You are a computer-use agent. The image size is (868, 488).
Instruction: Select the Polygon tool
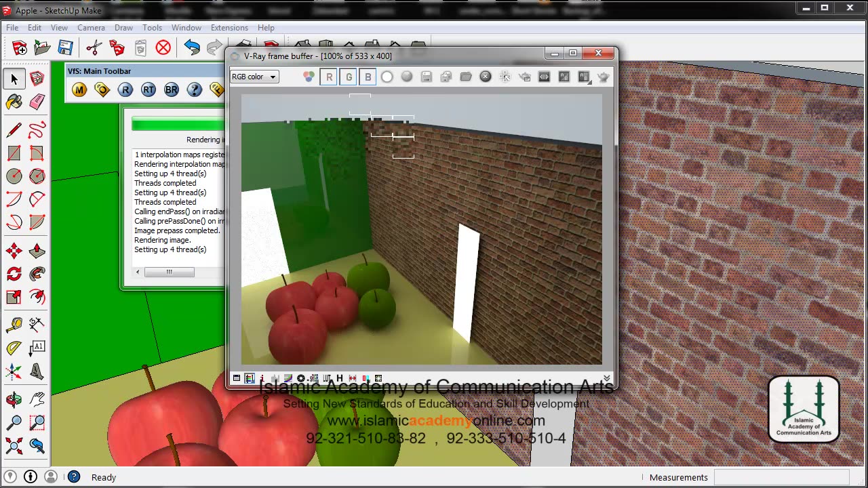pyautogui.click(x=37, y=176)
